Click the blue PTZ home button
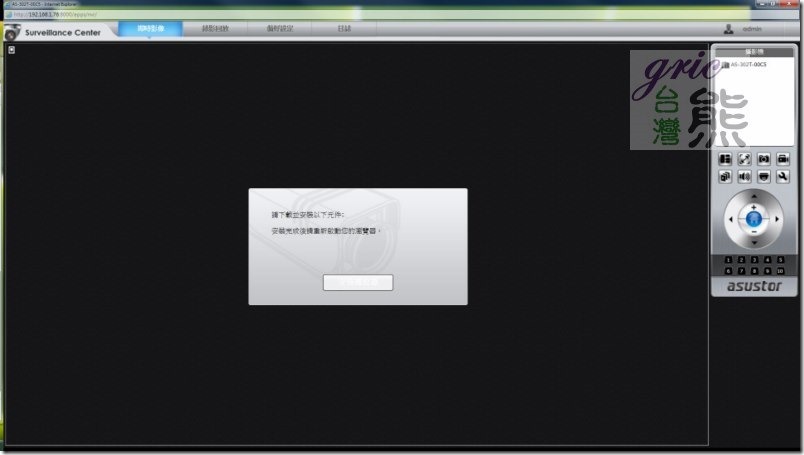 [x=754, y=220]
